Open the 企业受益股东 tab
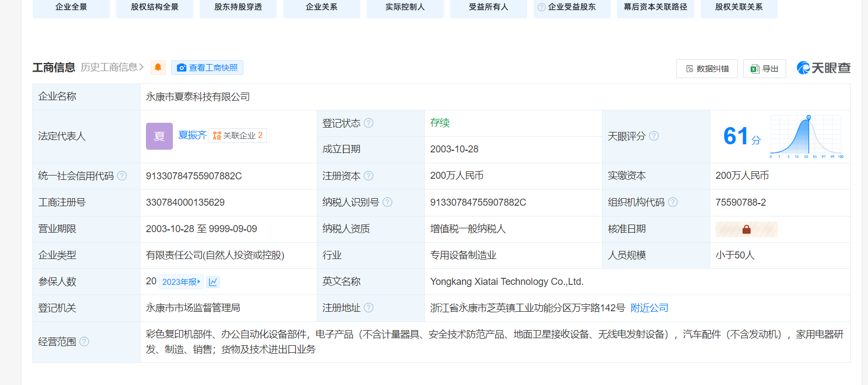 click(x=572, y=8)
